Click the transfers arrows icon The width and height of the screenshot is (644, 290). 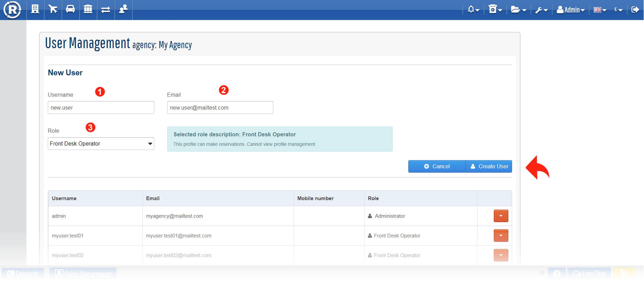pyautogui.click(x=106, y=9)
